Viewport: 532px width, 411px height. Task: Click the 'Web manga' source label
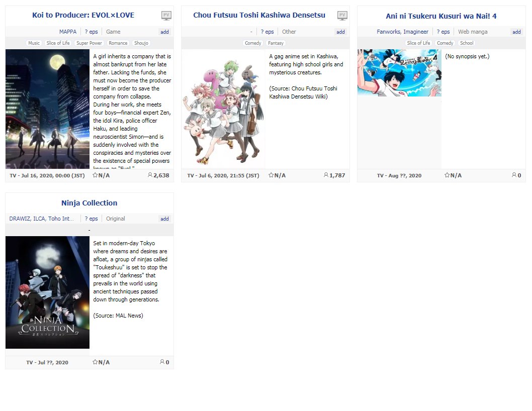tap(473, 32)
